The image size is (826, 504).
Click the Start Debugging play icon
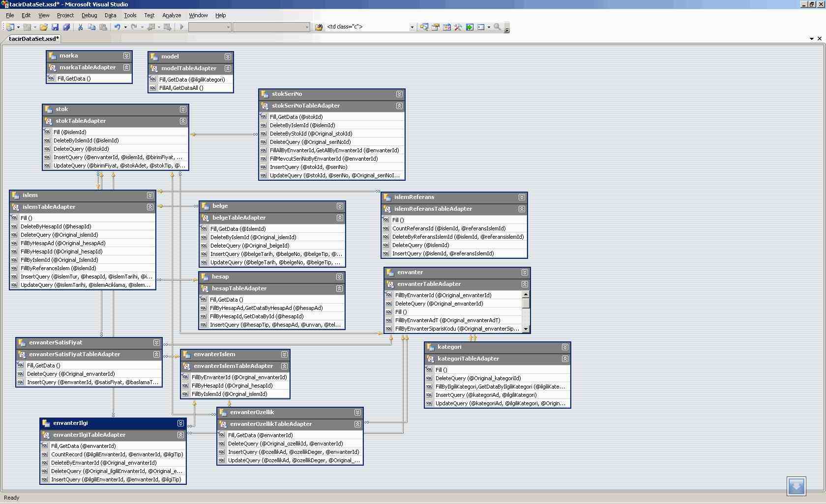[181, 27]
